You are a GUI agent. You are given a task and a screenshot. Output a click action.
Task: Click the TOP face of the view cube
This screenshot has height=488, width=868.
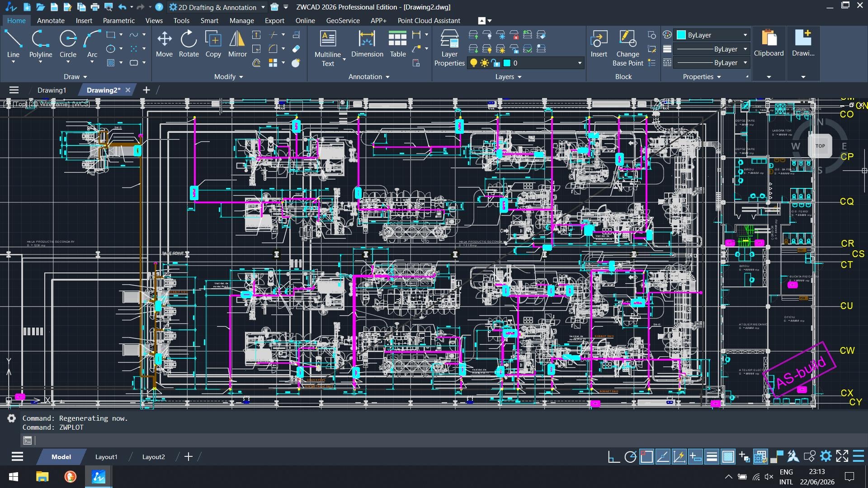(820, 145)
